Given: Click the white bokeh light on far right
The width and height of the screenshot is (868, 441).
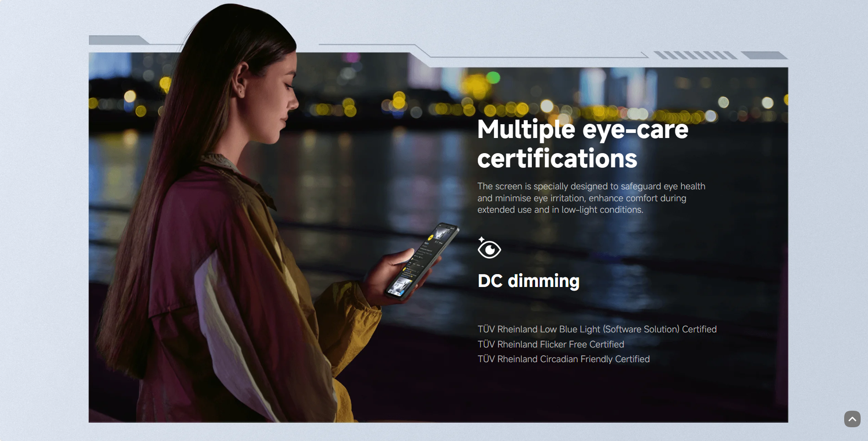Looking at the screenshot, I should [768, 103].
